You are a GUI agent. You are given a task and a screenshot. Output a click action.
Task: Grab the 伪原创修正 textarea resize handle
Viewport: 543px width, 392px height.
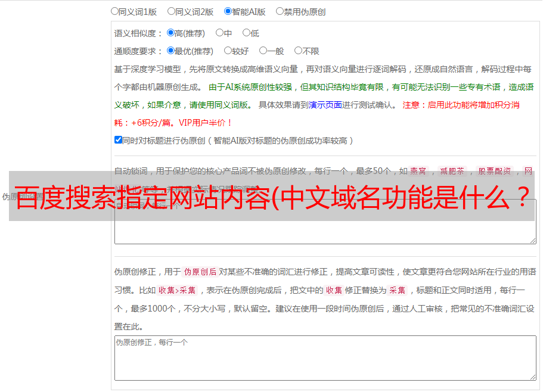(533, 377)
